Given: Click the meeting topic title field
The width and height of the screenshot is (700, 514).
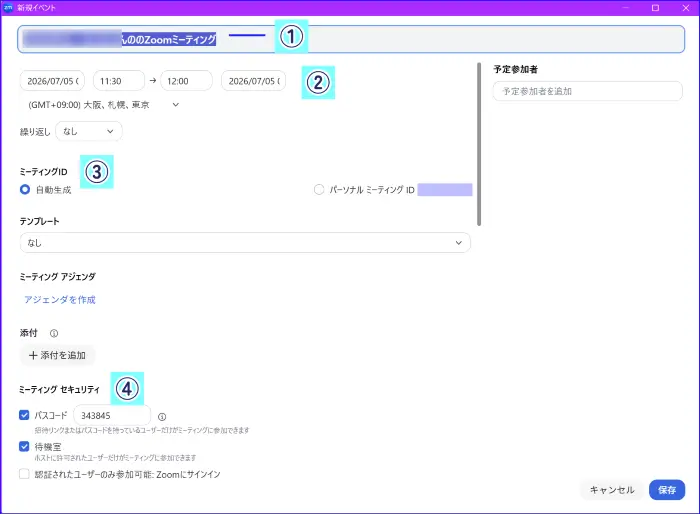Looking at the screenshot, I should click(x=351, y=39).
